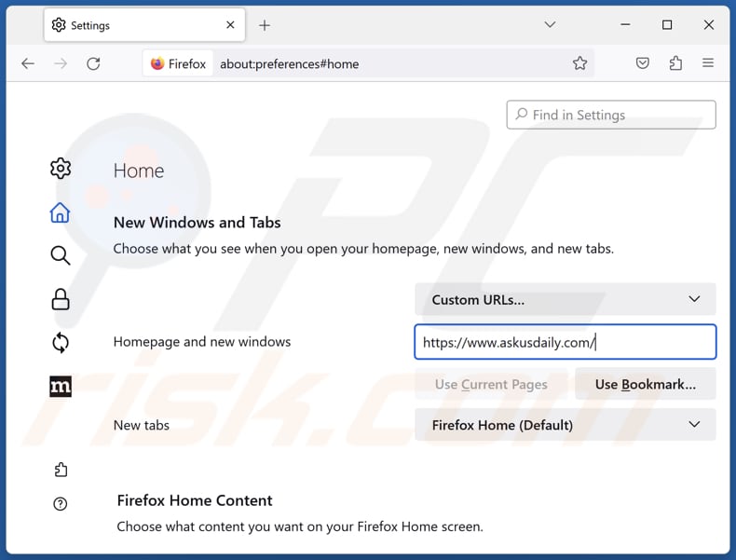Click the homepage URL input field
Screen dimensions: 736x560
point(565,342)
